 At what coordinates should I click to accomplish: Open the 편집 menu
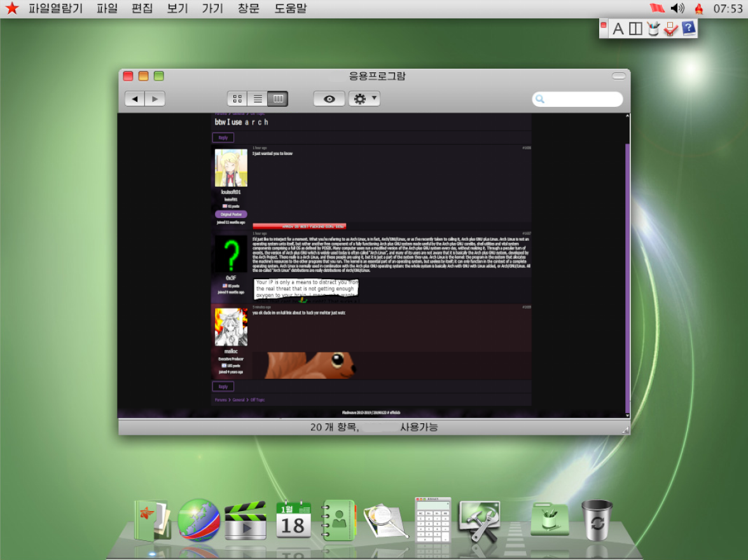pyautogui.click(x=142, y=8)
